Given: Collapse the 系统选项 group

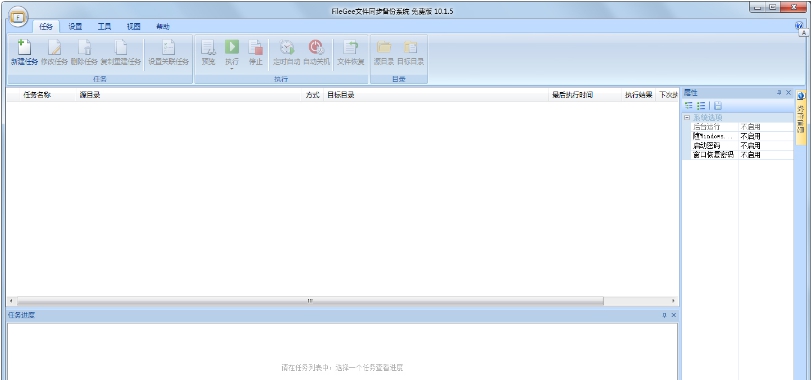Looking at the screenshot, I should click(x=687, y=118).
